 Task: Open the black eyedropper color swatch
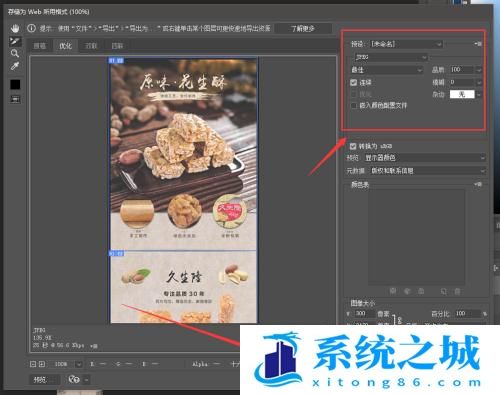(15, 84)
